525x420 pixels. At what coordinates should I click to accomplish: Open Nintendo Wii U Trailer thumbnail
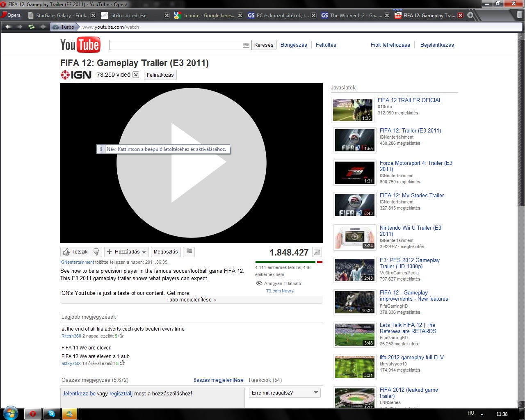pos(355,237)
